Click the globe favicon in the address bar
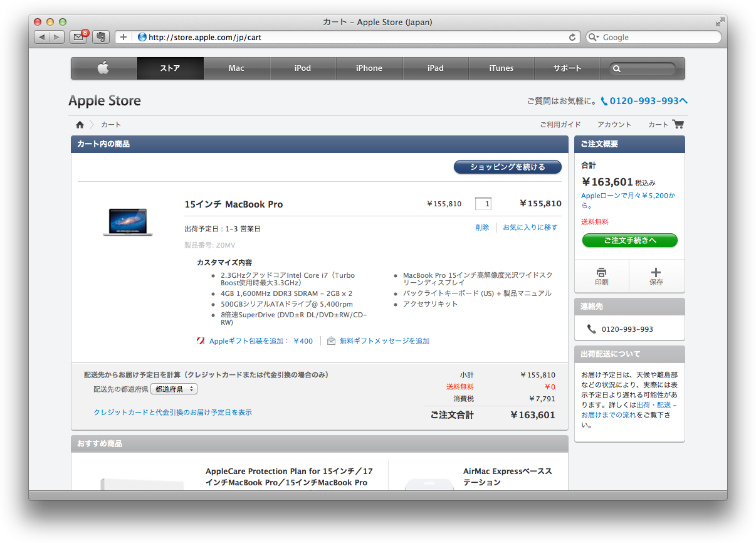 point(142,38)
